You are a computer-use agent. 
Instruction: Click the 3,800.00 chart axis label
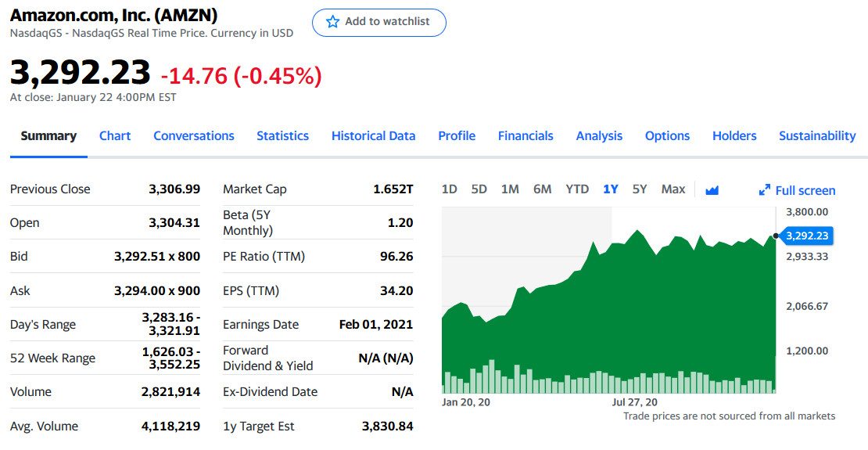click(x=807, y=212)
